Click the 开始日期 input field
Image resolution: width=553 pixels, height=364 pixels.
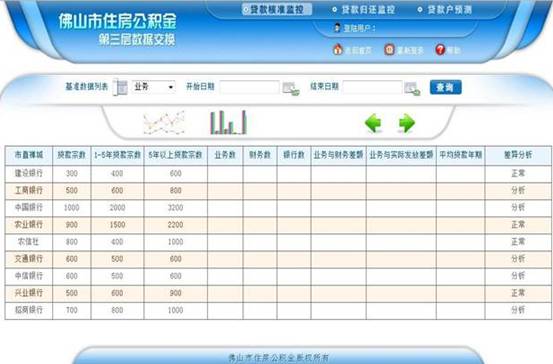(249, 87)
